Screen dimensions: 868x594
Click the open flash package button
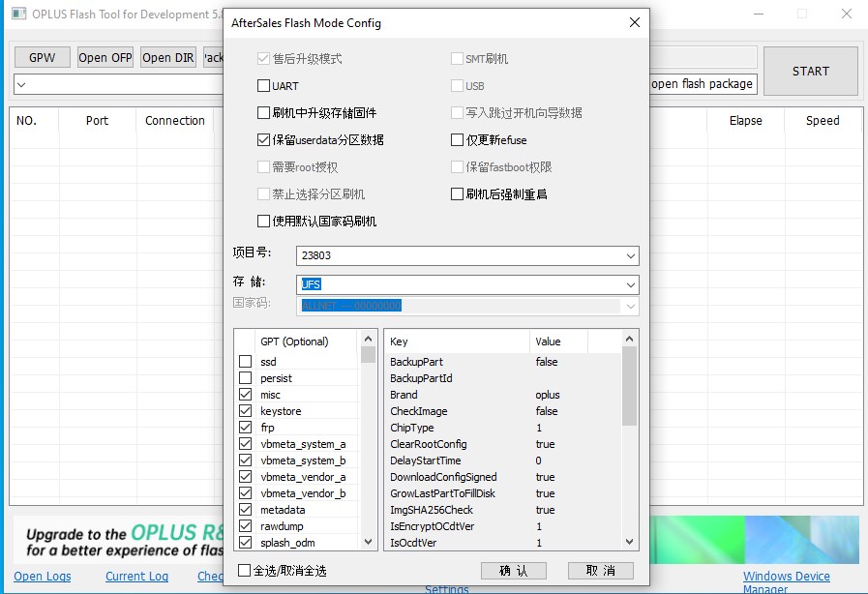point(702,84)
